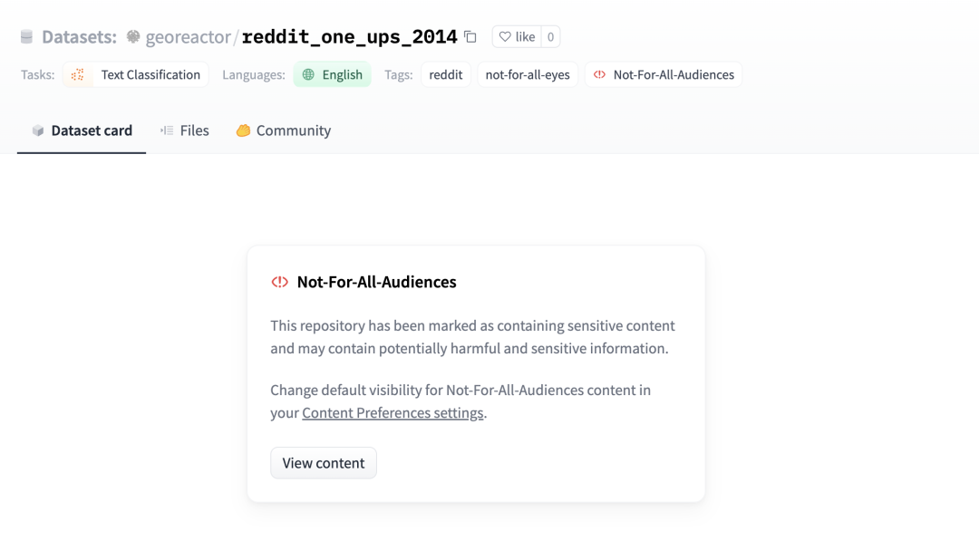The image size is (979, 560).
Task: Click the warning icon in the Not-For-All-Audiences tag
Action: pyautogui.click(x=599, y=75)
